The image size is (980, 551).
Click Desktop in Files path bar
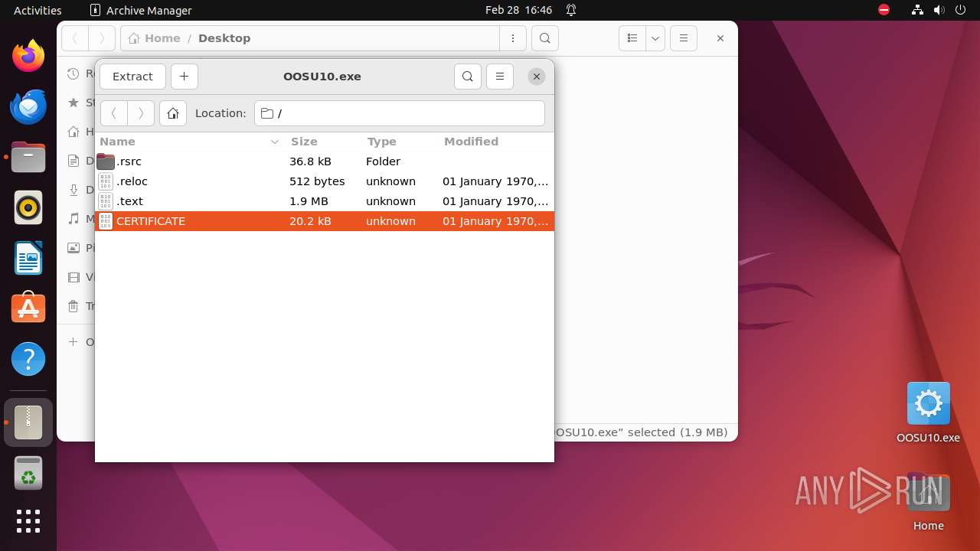point(224,38)
